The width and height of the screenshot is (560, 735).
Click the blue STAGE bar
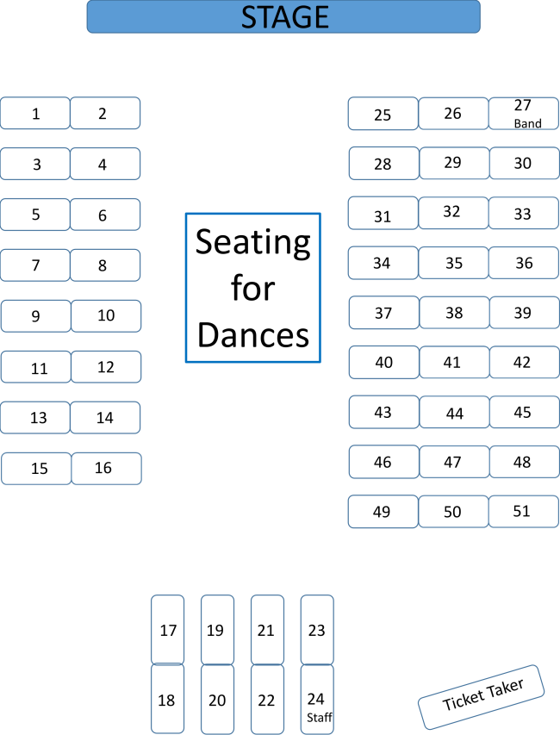(x=283, y=17)
